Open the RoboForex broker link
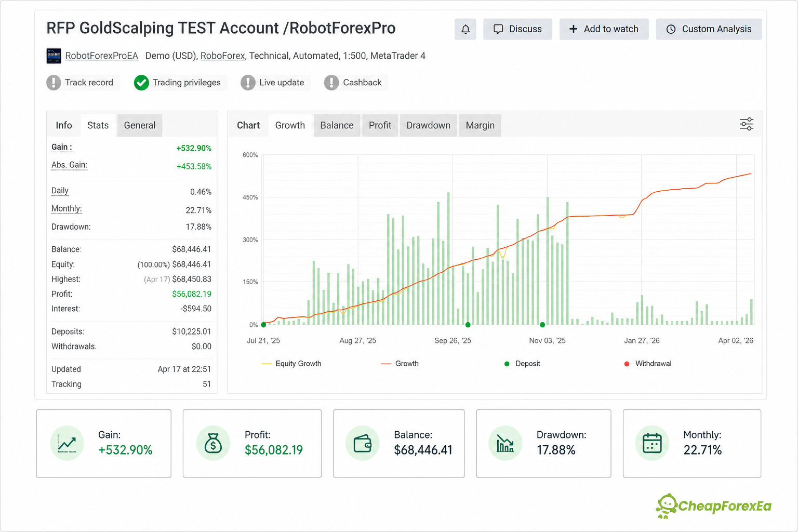The height and width of the screenshot is (532, 798). [222, 56]
